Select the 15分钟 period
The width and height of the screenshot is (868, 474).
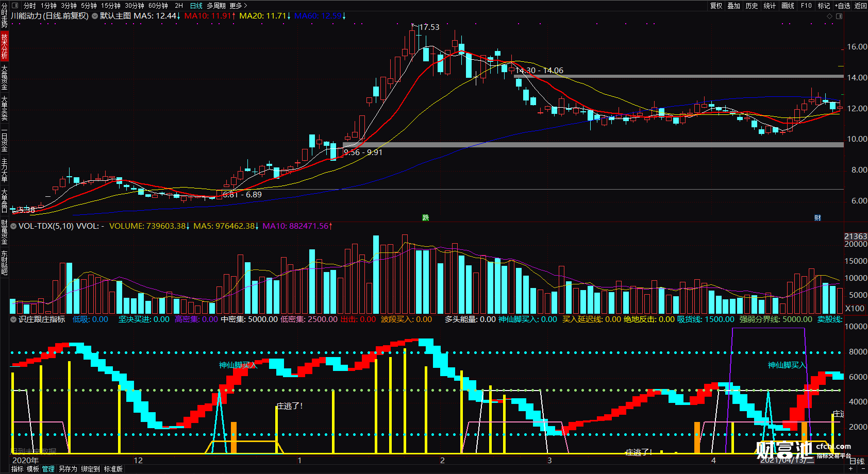click(110, 6)
